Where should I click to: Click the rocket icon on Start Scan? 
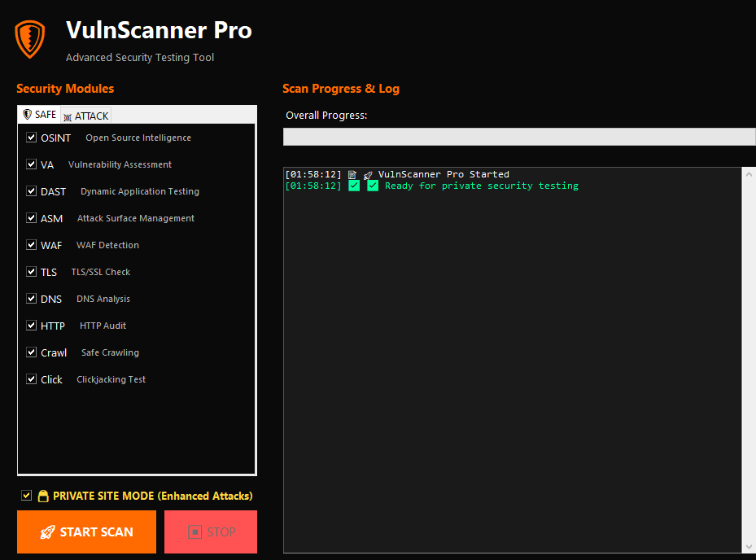(x=47, y=532)
